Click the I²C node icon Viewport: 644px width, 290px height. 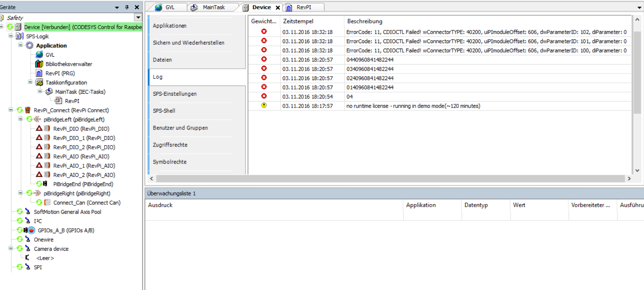(28, 221)
